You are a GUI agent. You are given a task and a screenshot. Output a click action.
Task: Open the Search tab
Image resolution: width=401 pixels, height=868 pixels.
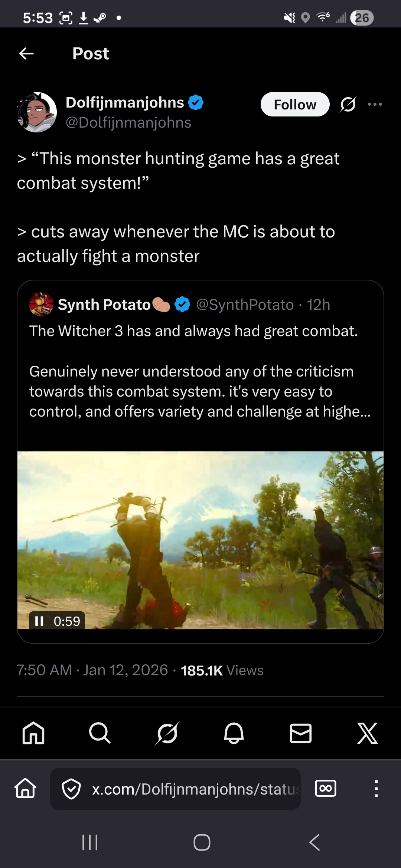pos(100,733)
